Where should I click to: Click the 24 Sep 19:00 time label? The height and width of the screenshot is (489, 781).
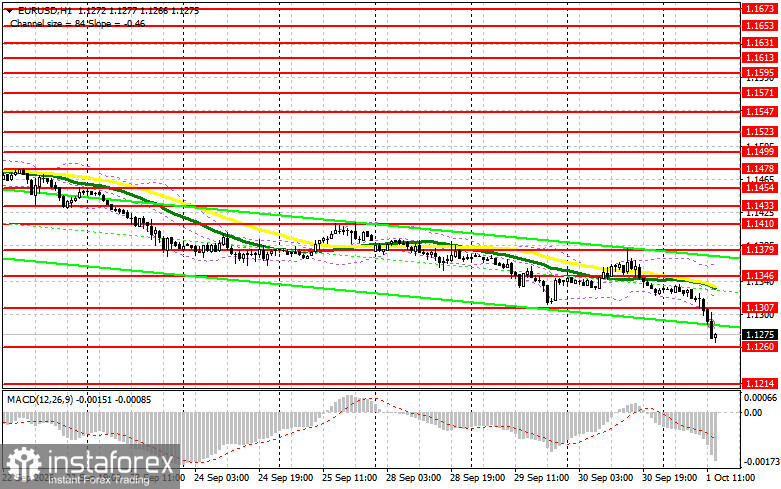pyautogui.click(x=285, y=478)
